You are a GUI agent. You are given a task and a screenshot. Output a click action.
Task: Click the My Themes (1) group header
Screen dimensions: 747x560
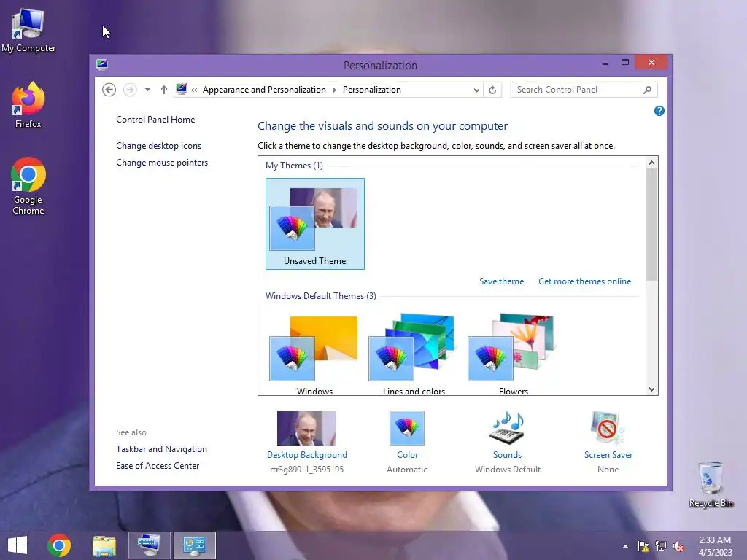pyautogui.click(x=294, y=166)
